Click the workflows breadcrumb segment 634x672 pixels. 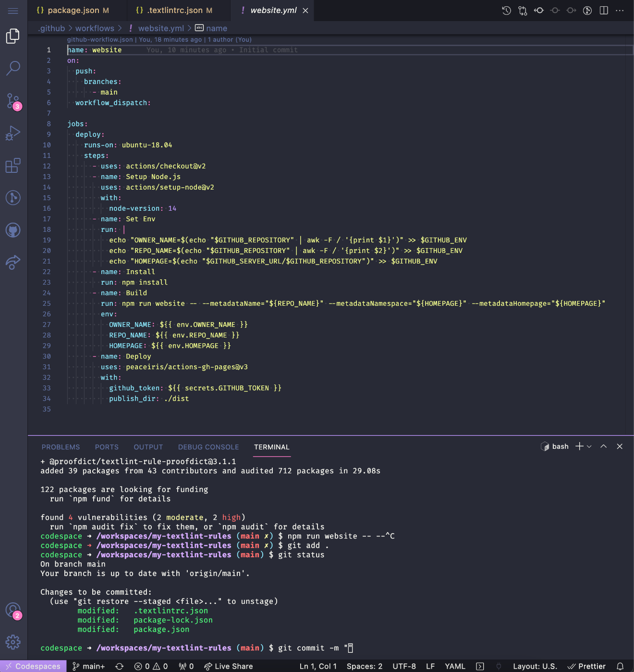[95, 28]
